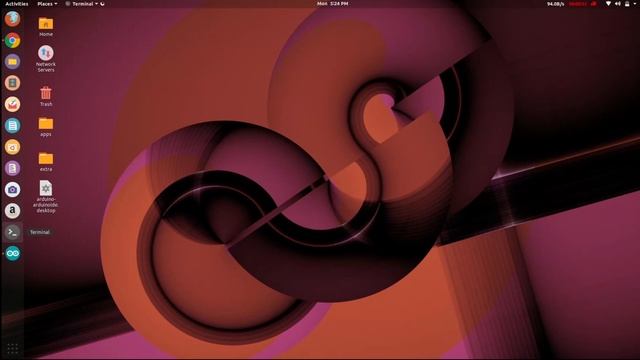Screen dimensions: 640x360
Task: Click the red indicator text in top bar
Action: [578, 4]
